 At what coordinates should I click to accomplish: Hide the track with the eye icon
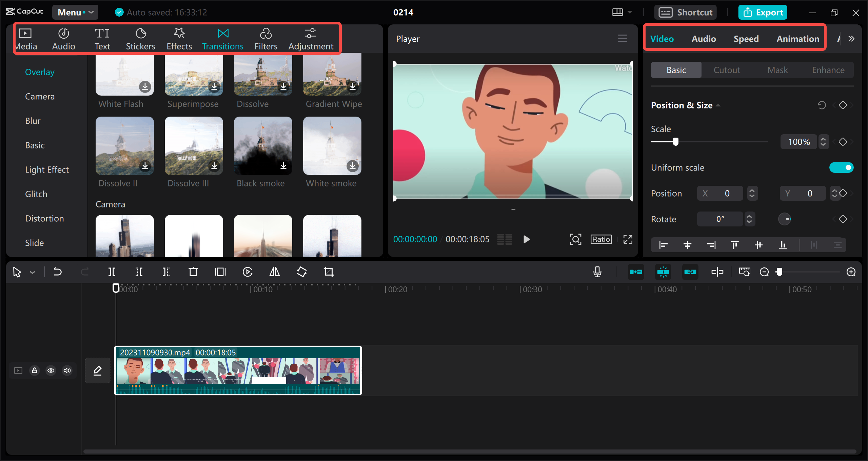tap(51, 370)
